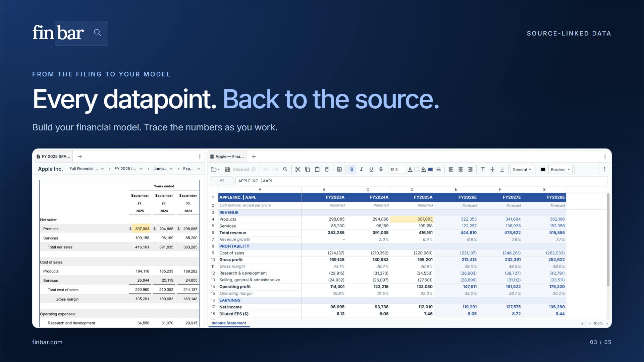The image size is (644, 362).
Task: Click the text wrap icon
Action: pyautogui.click(x=438, y=169)
